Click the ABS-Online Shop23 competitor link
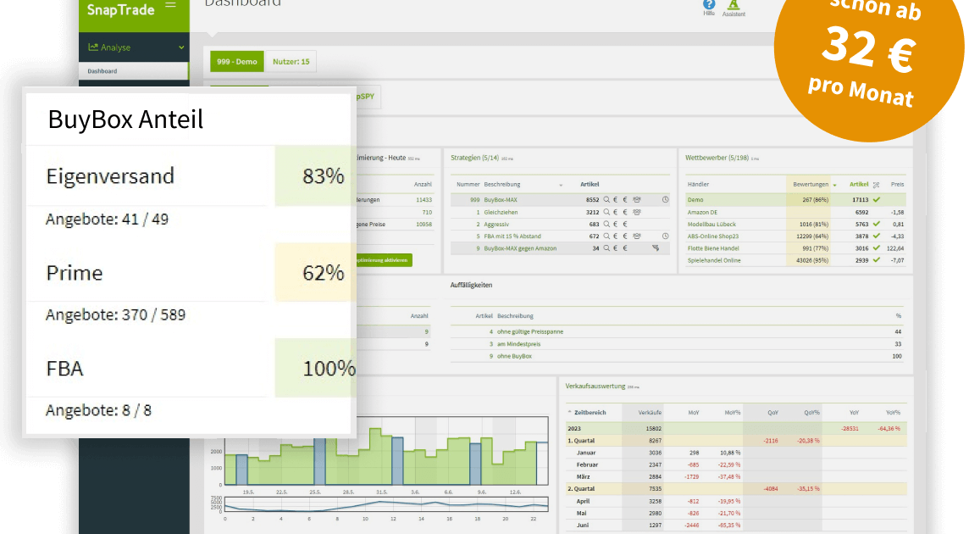Viewport: 980px width, 534px height. [x=713, y=236]
